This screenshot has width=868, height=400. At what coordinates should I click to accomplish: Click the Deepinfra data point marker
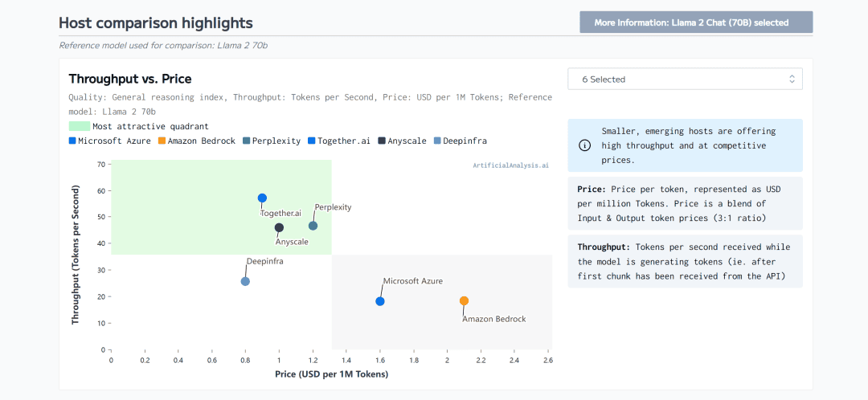245,281
